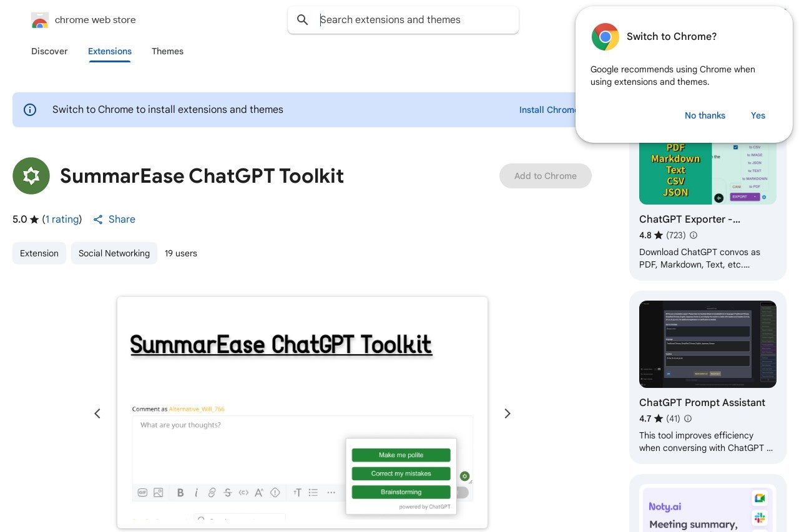
Task: Click the ChatGPT Exporter title
Action: [x=690, y=220]
